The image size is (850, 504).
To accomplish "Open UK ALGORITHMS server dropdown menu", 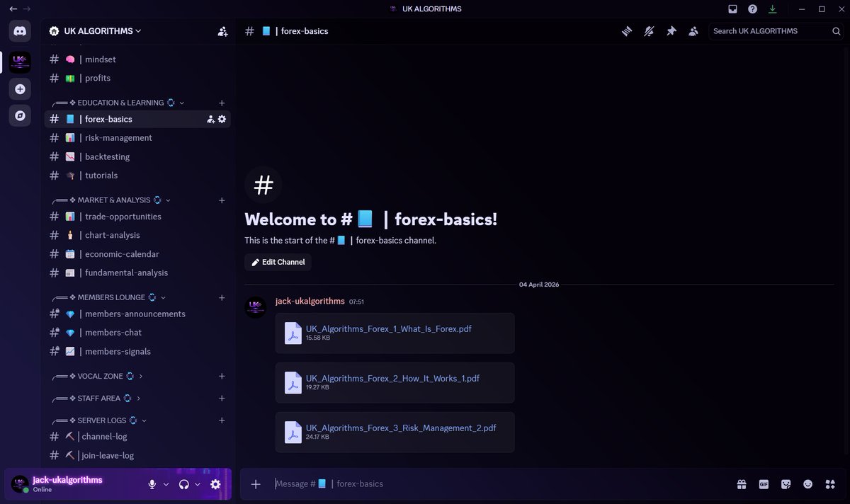I will (101, 31).
